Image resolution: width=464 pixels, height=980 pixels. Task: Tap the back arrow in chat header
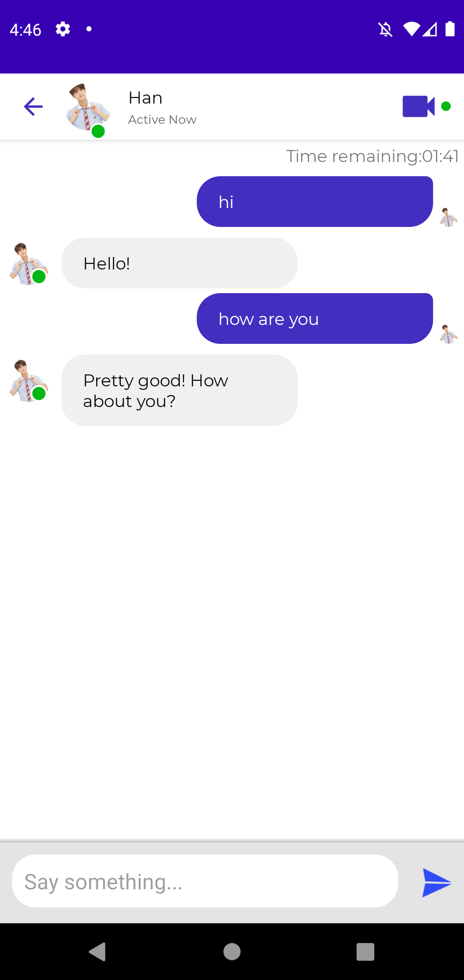(33, 107)
